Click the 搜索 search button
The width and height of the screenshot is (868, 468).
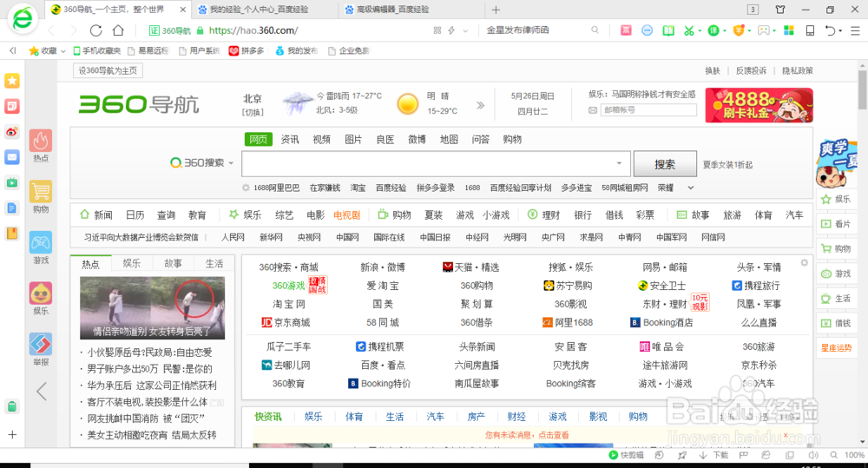[665, 164]
